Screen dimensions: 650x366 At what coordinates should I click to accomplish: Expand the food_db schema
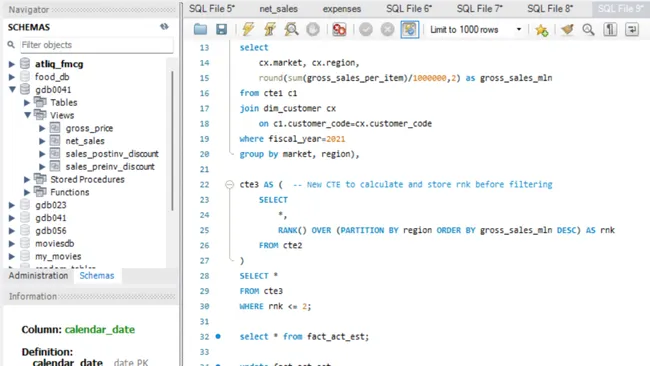[x=12, y=77]
